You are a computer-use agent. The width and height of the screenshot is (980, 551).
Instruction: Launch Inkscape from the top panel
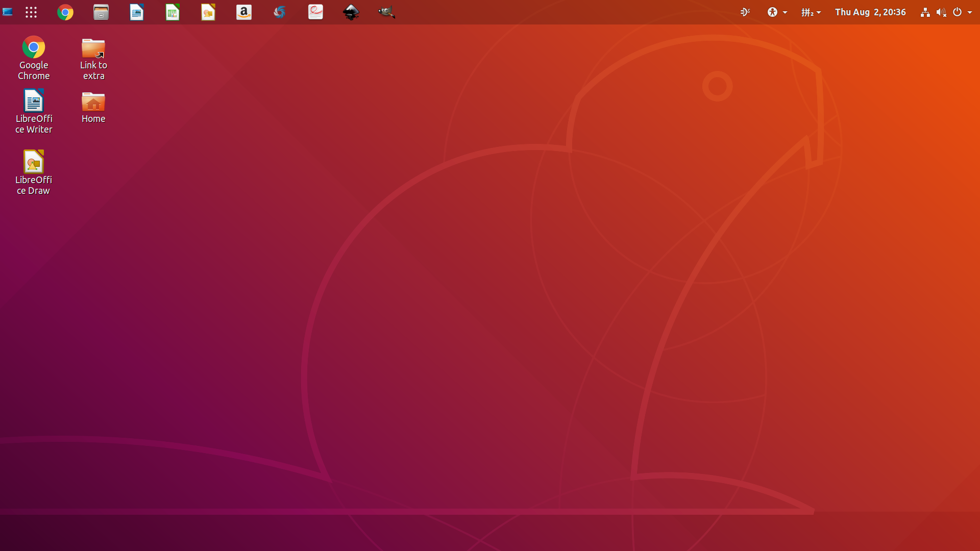(351, 12)
